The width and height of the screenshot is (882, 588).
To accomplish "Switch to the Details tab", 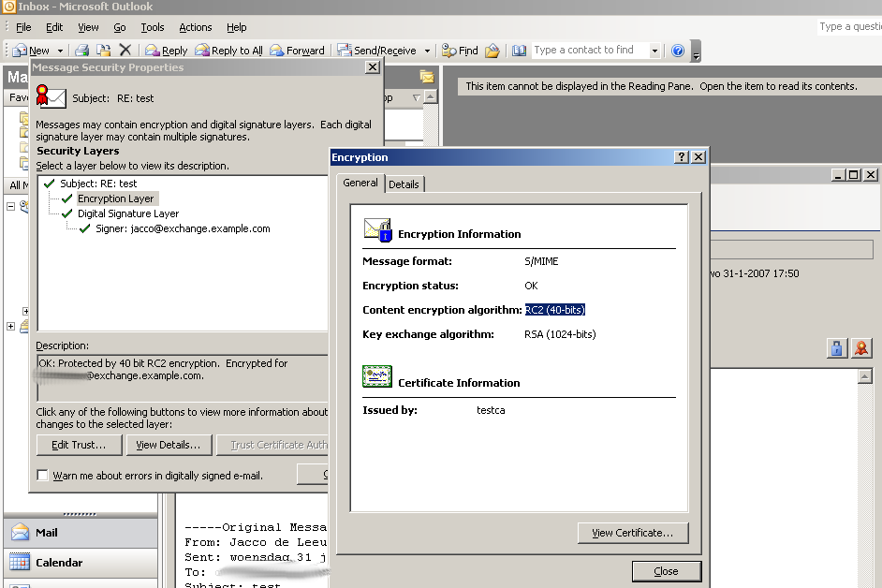I will (x=404, y=184).
